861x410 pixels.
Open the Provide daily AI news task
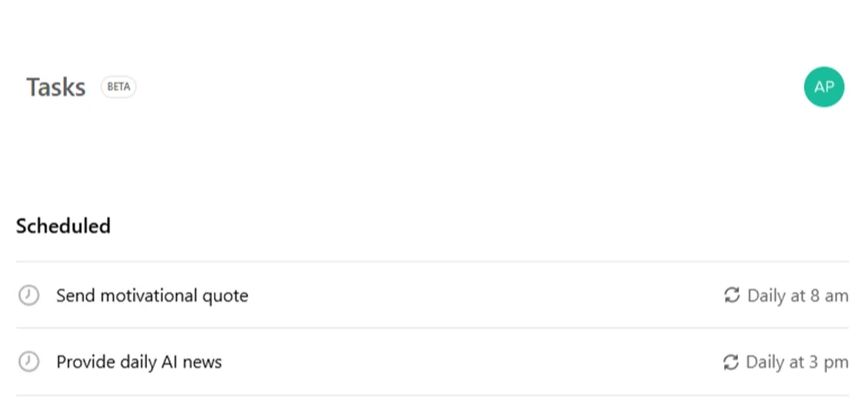click(x=139, y=362)
